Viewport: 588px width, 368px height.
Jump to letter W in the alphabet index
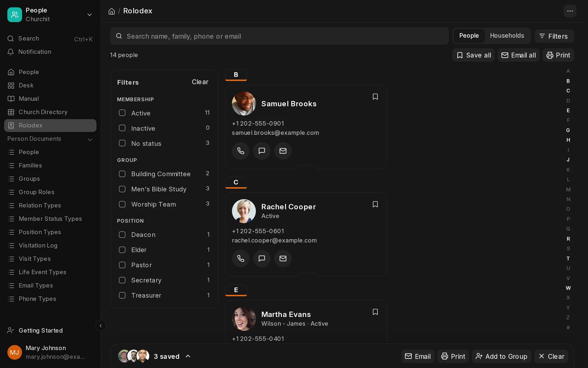568,288
